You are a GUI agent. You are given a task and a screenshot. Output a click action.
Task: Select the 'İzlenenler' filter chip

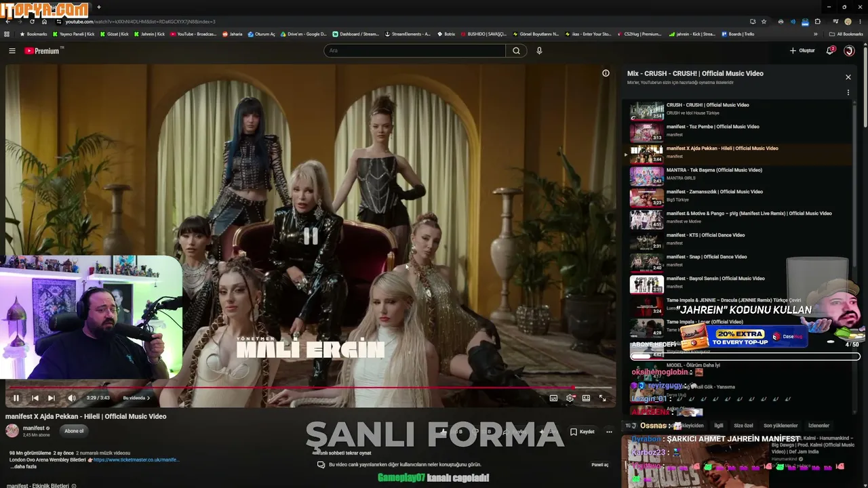pyautogui.click(x=818, y=426)
